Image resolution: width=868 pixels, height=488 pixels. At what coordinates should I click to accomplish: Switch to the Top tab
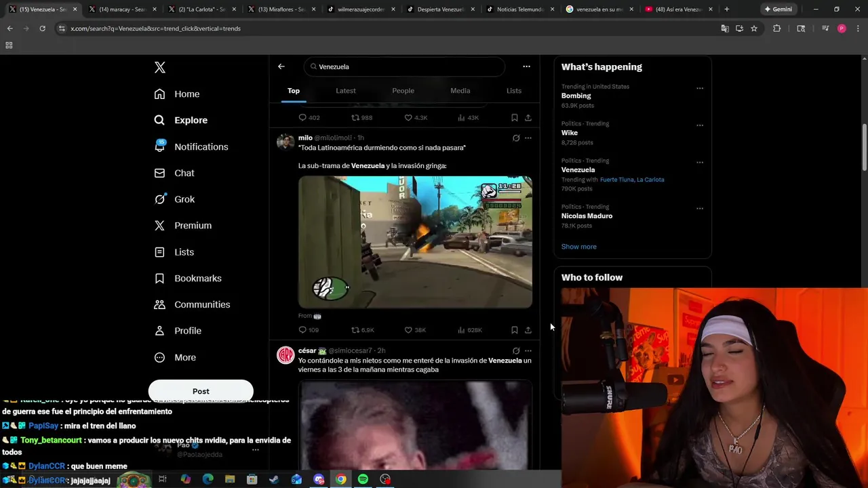294,91
